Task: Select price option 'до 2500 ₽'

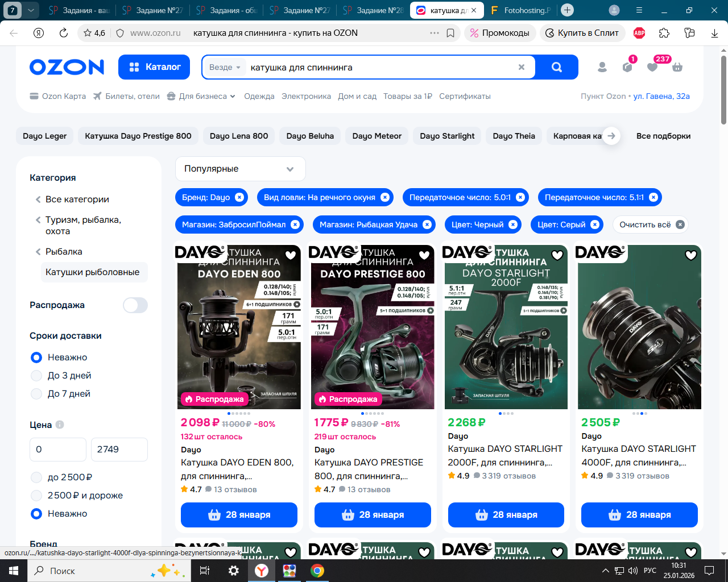Action: (36, 477)
